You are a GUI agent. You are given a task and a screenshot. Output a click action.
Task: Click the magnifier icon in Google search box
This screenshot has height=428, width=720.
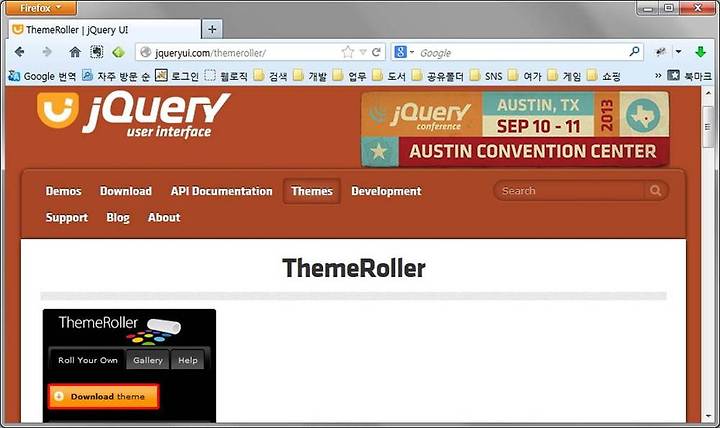pyautogui.click(x=634, y=51)
